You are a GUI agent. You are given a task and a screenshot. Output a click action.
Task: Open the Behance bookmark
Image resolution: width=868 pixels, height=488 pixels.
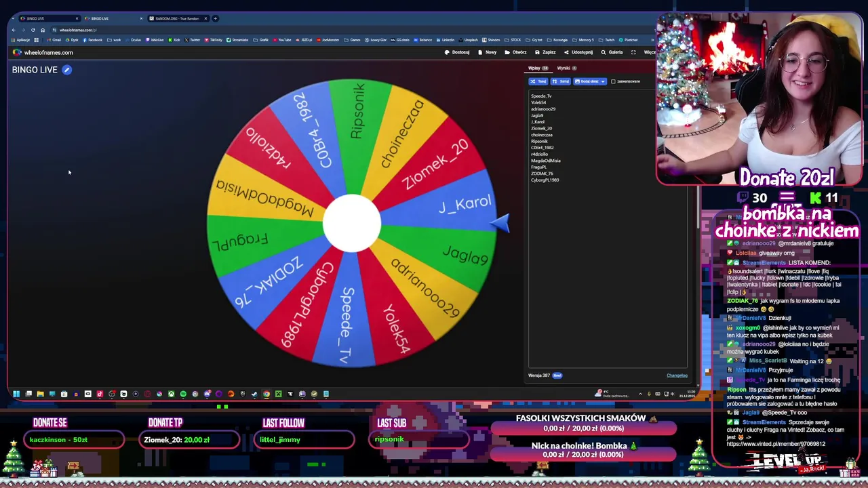pyautogui.click(x=422, y=40)
